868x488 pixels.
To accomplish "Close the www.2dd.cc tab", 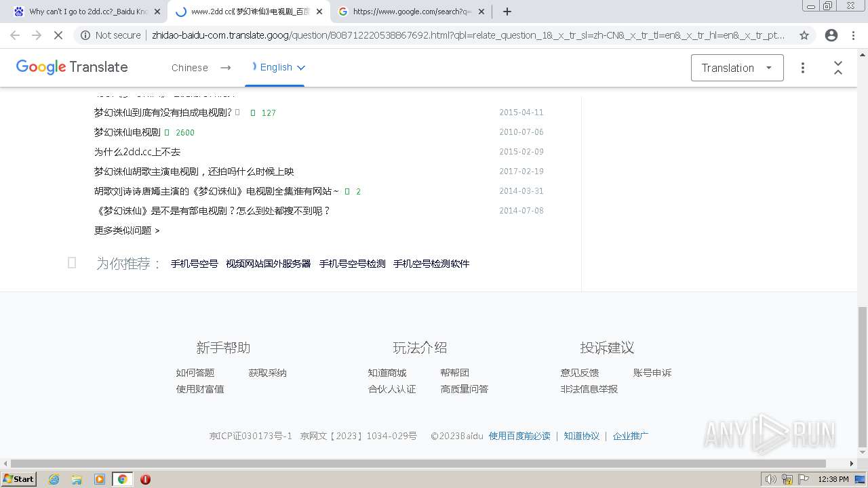I will (319, 12).
